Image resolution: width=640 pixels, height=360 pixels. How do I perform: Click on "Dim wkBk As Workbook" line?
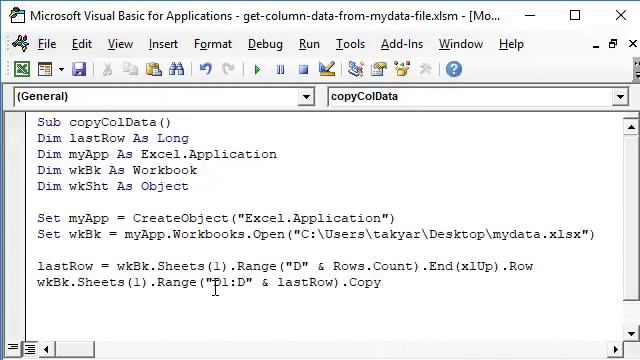tap(117, 170)
